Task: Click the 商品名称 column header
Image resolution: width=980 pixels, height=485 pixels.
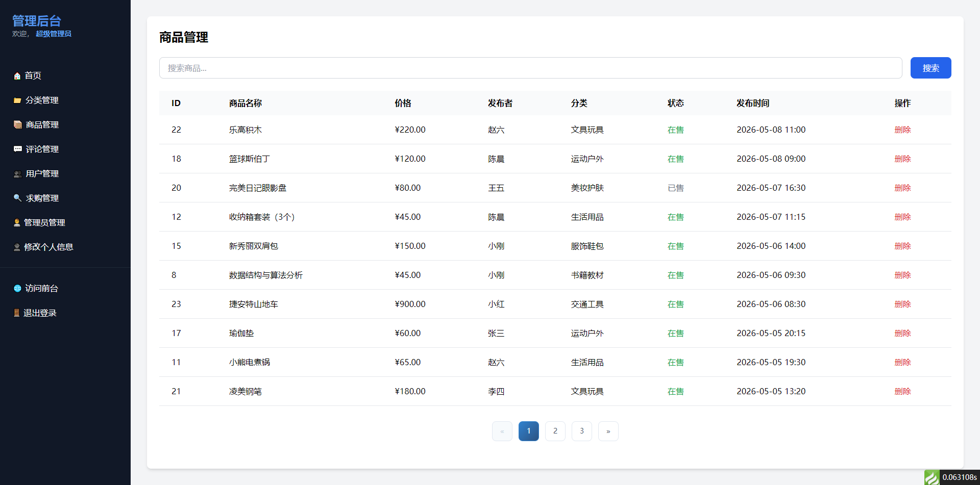Action: (246, 103)
